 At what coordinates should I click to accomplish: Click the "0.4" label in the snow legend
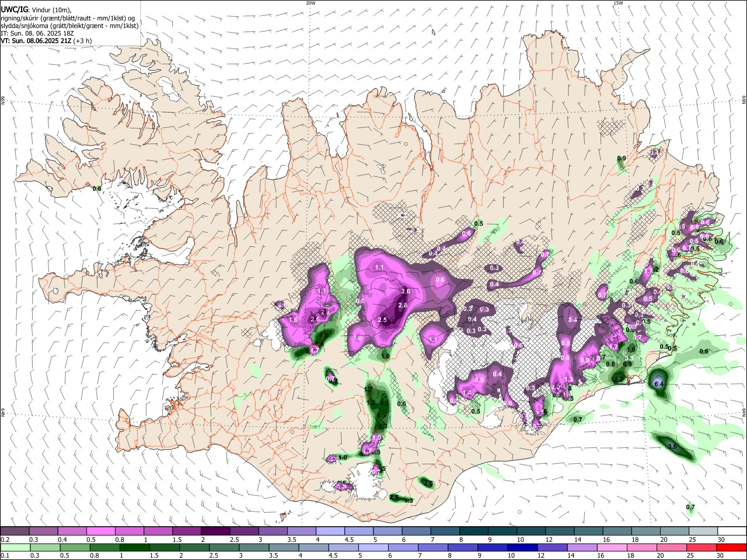coord(62,540)
